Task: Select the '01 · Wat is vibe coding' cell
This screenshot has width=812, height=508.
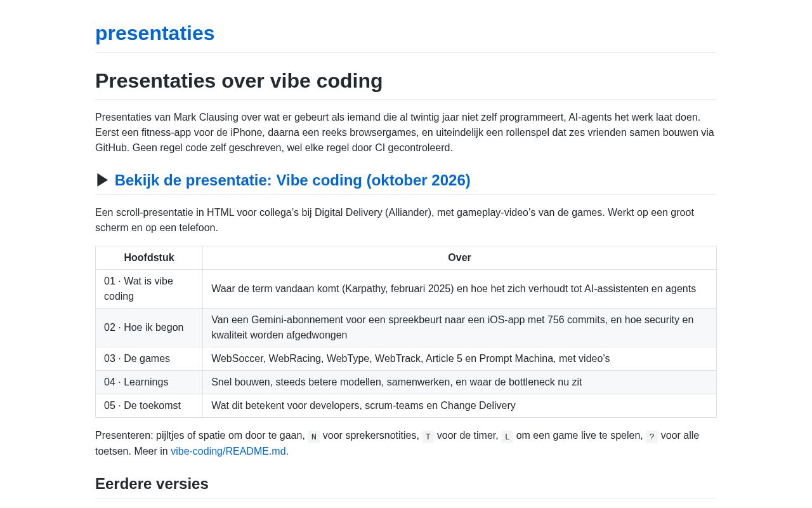Action: tap(149, 289)
